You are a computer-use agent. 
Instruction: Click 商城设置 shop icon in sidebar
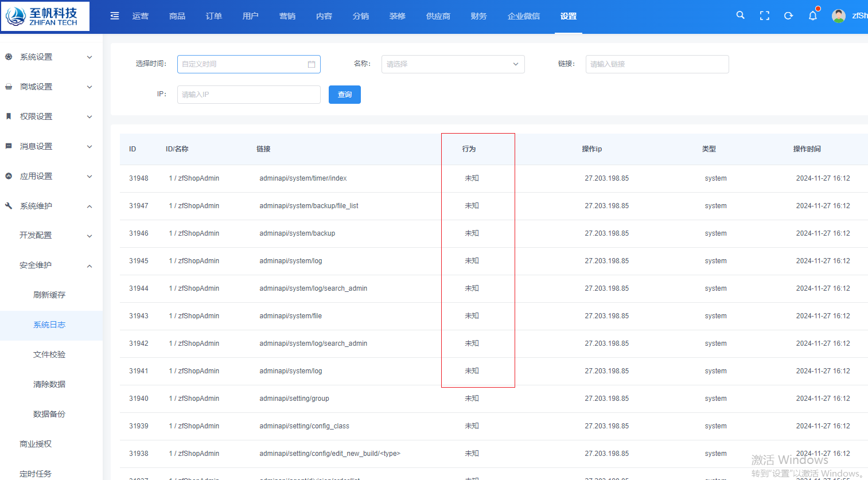point(9,87)
